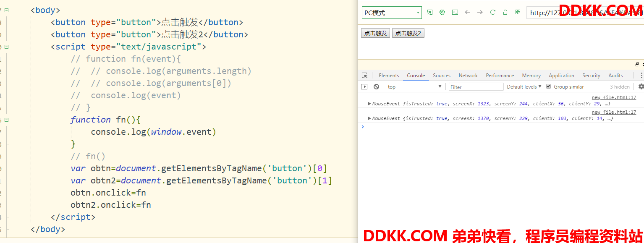Open the Application tab
The height and width of the screenshot is (243, 644).
tap(561, 76)
